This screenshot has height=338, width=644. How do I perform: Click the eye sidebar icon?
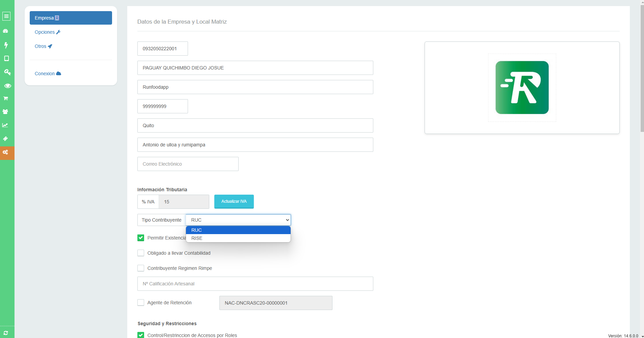[x=7, y=86]
